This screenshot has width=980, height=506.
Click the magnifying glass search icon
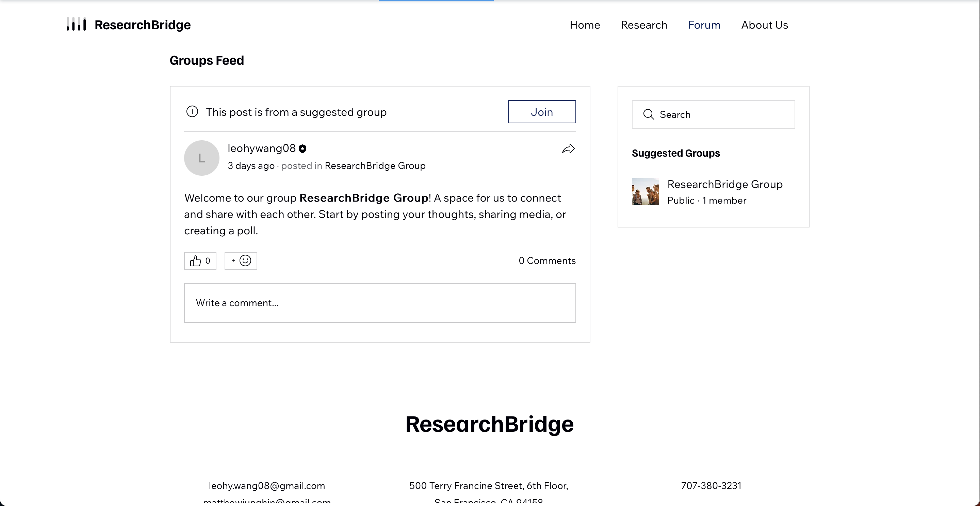point(648,115)
